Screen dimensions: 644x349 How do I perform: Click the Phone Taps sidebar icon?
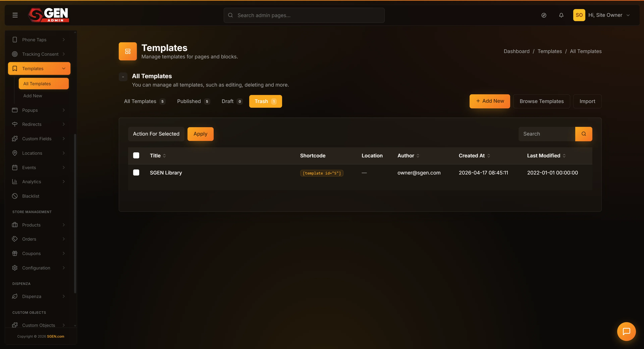click(x=15, y=40)
